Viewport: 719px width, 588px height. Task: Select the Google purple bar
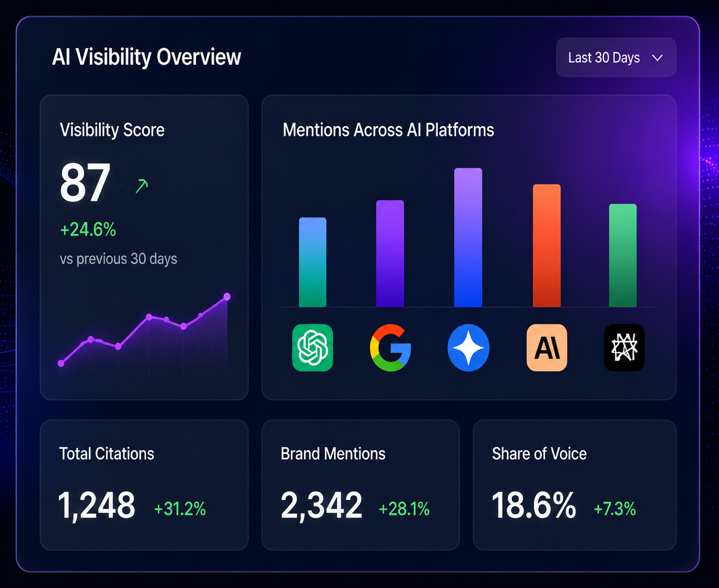tap(390, 254)
